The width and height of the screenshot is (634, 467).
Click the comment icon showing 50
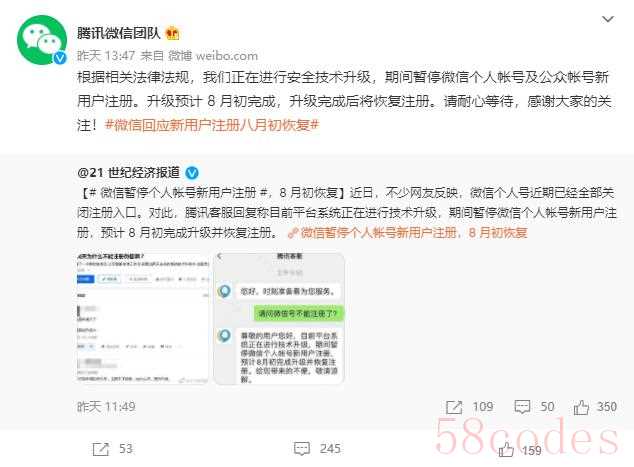(x=522, y=407)
